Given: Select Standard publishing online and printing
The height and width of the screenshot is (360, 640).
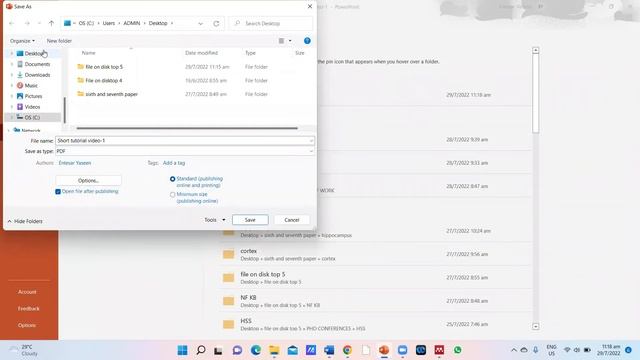Looking at the screenshot, I should click(x=173, y=179).
